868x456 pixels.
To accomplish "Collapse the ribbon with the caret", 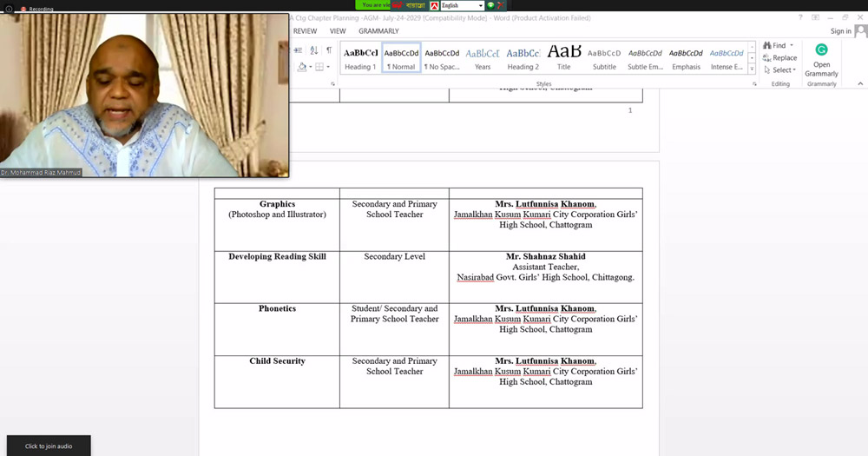I will (860, 83).
